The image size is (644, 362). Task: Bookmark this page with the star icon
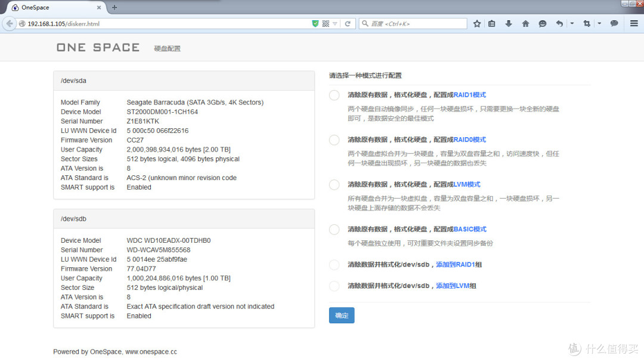coord(477,24)
